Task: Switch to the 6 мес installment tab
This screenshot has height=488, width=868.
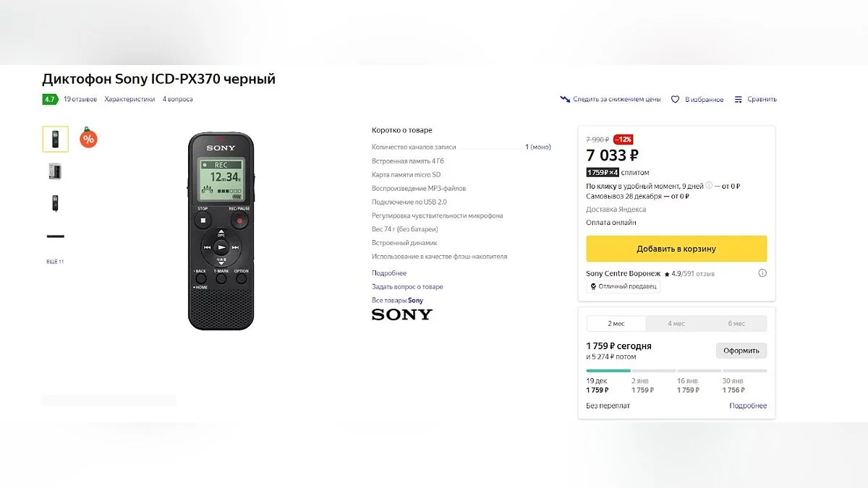Action: pos(736,323)
